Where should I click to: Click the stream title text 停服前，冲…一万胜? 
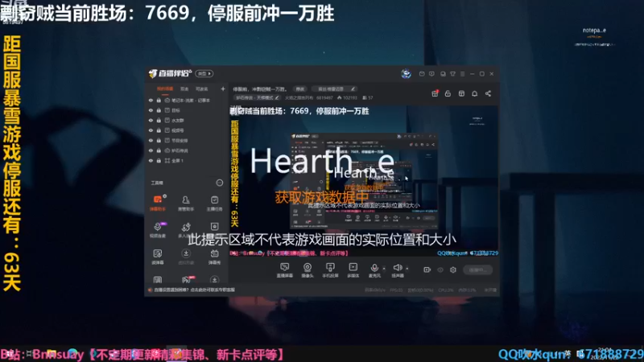259,88
